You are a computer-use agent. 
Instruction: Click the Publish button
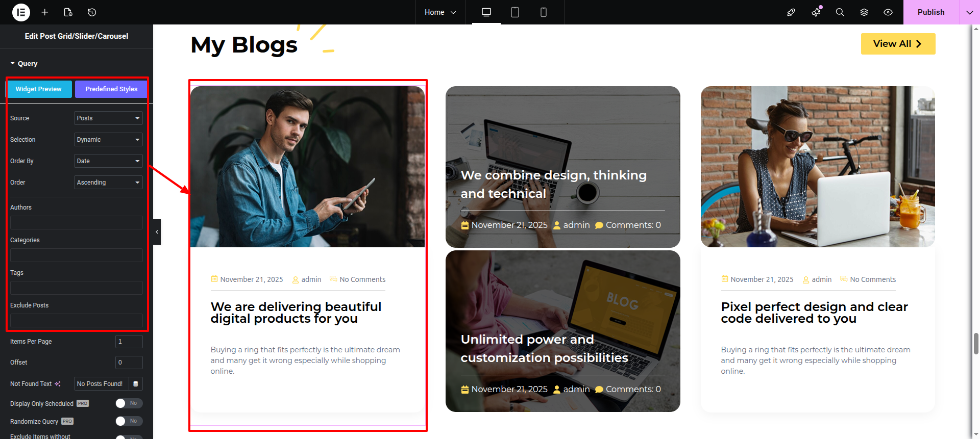point(930,12)
